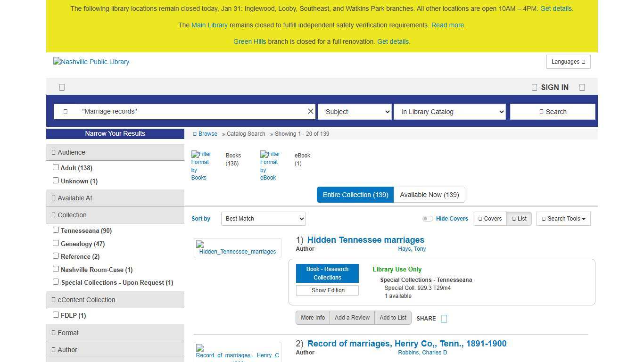Open the Subject search dropdown

(x=355, y=112)
